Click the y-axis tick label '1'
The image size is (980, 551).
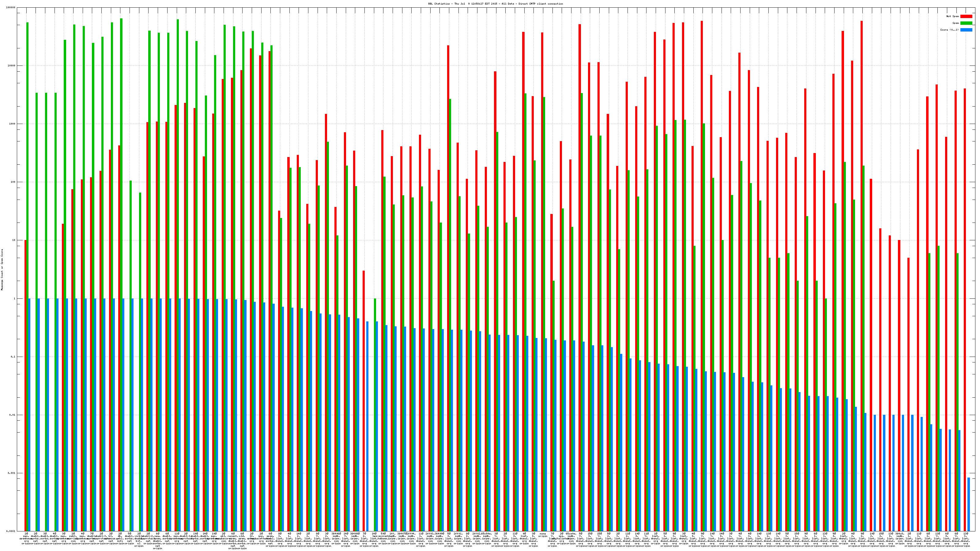pyautogui.click(x=14, y=299)
